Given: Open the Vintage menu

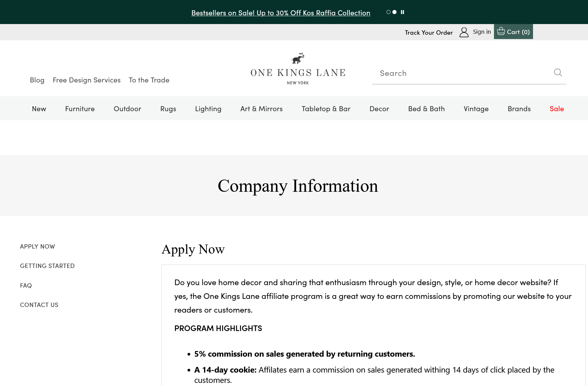Looking at the screenshot, I should (x=476, y=109).
